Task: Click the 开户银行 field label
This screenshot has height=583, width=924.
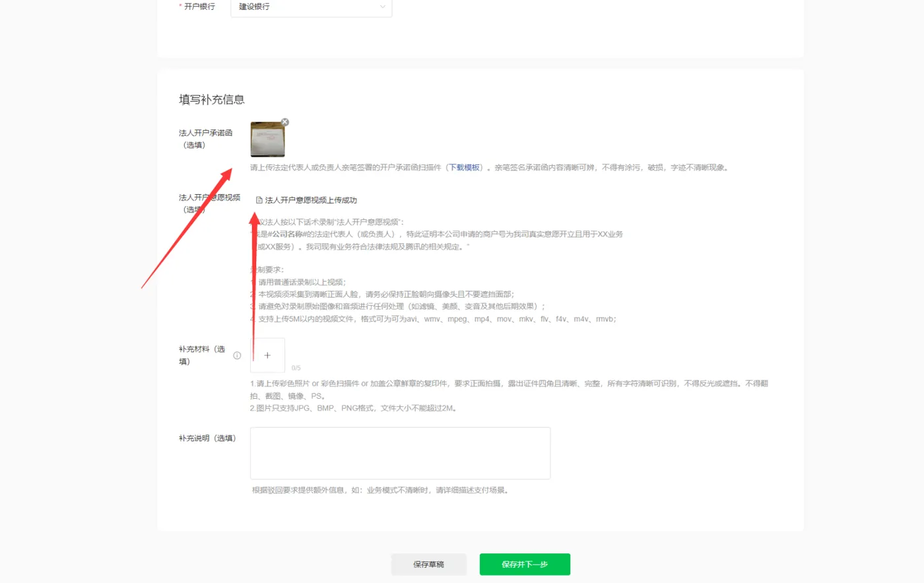Action: [x=199, y=7]
